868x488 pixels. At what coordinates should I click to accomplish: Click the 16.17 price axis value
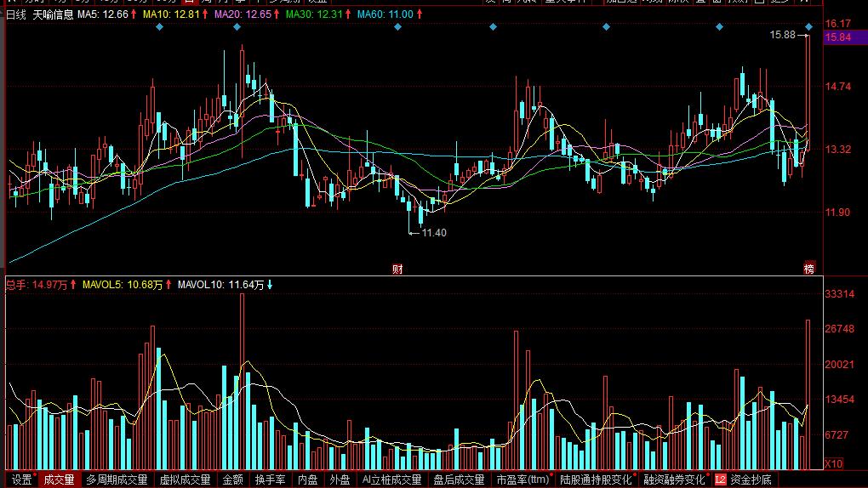(837, 23)
